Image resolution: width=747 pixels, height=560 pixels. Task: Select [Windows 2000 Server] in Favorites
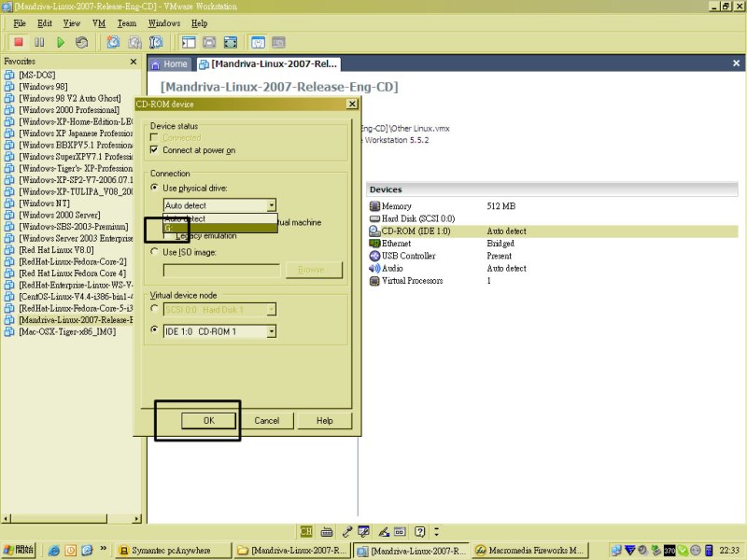pos(60,215)
